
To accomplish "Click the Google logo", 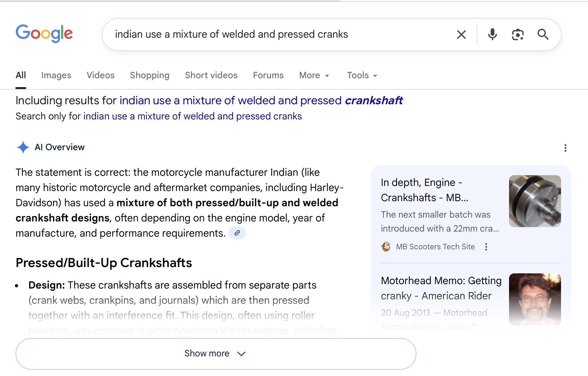I will (44, 33).
